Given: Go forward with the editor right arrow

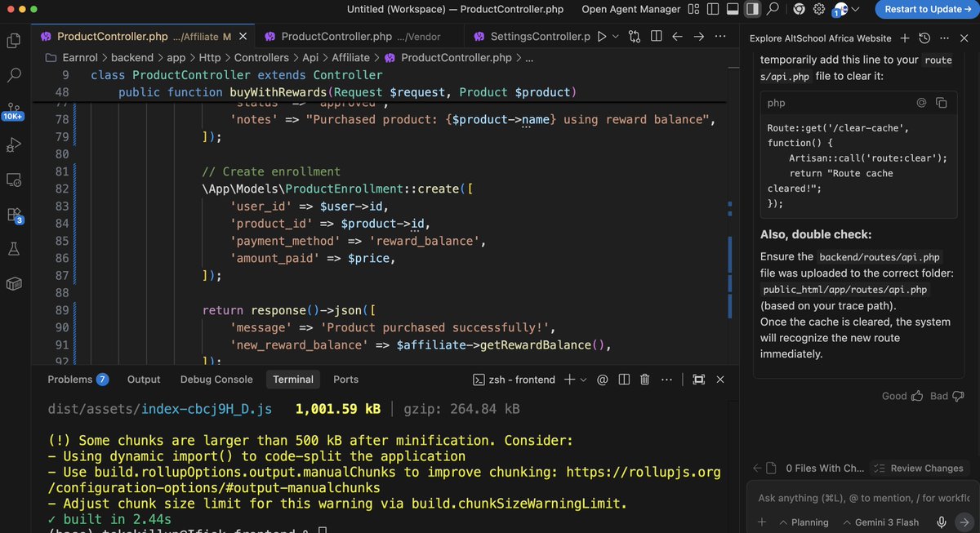Looking at the screenshot, I should click(x=698, y=37).
